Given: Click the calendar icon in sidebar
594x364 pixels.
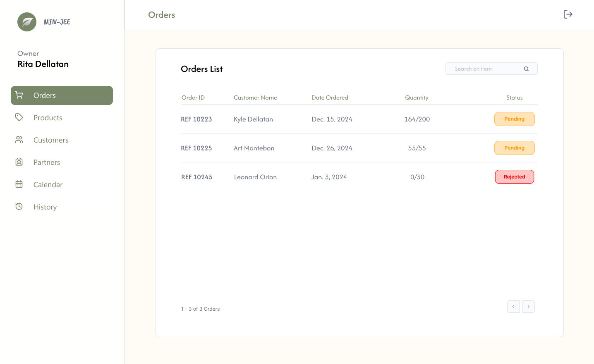Looking at the screenshot, I should point(19,184).
